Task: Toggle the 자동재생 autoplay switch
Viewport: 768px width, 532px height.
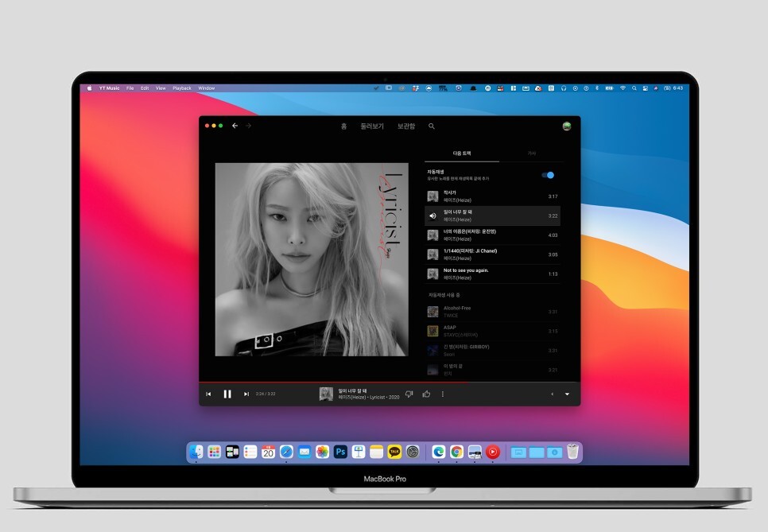Action: point(548,175)
